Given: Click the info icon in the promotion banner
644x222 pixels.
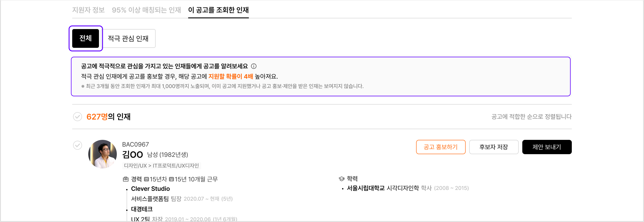Looking at the screenshot, I should point(254,66).
